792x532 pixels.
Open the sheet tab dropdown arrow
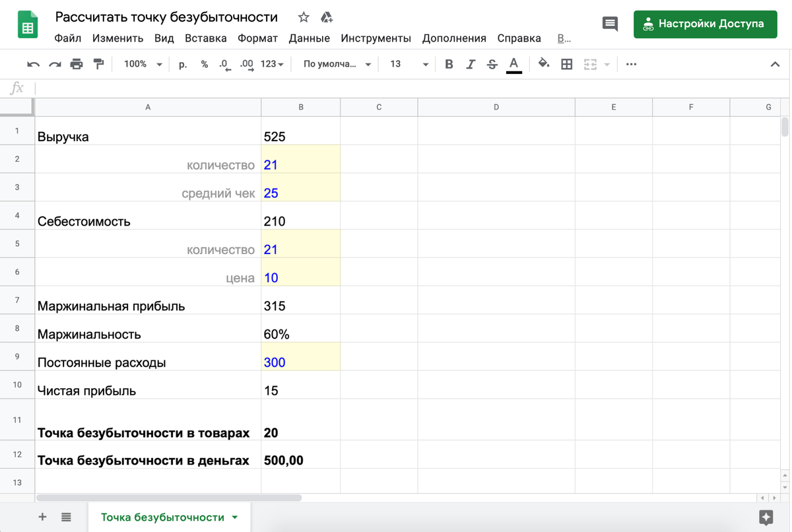[235, 517]
